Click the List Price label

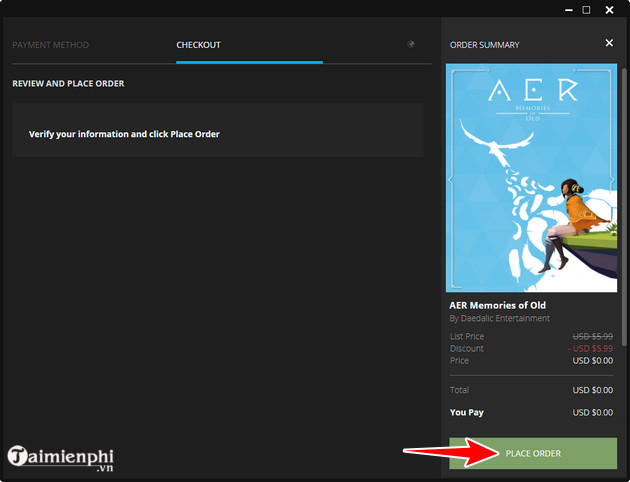pos(467,336)
